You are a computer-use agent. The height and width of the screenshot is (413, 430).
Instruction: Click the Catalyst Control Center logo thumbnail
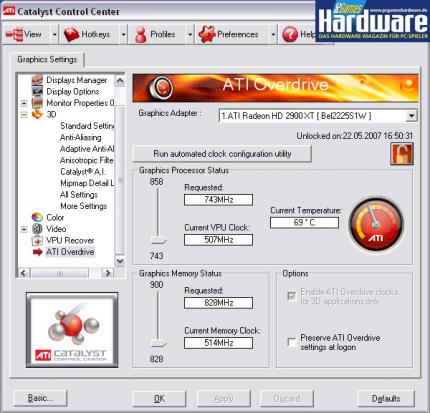(72, 330)
